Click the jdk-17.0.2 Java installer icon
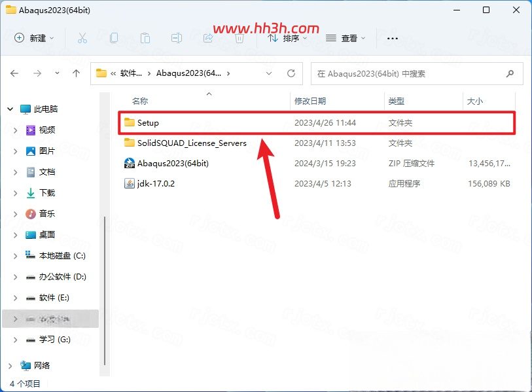This screenshot has height=392, width=532. 130,184
